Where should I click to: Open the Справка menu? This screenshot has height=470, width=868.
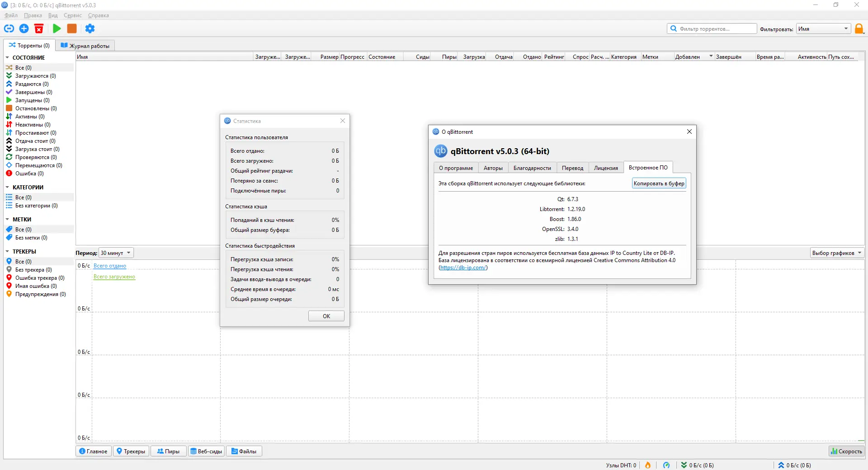tap(99, 15)
